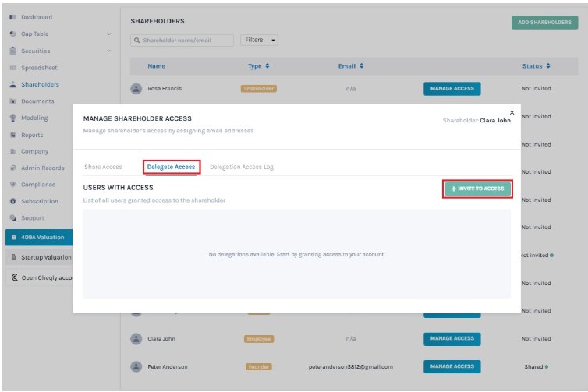
Task: Manage access for Clara John row
Action: 452,339
